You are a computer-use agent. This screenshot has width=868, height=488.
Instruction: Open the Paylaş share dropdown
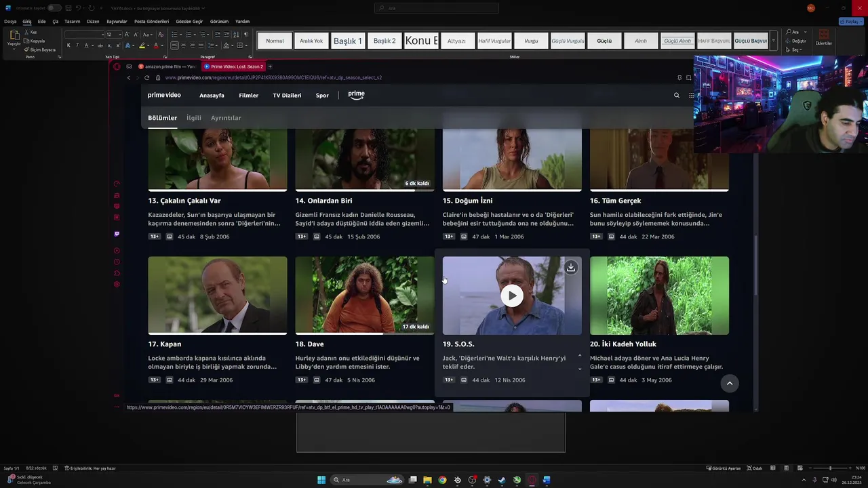[850, 21]
